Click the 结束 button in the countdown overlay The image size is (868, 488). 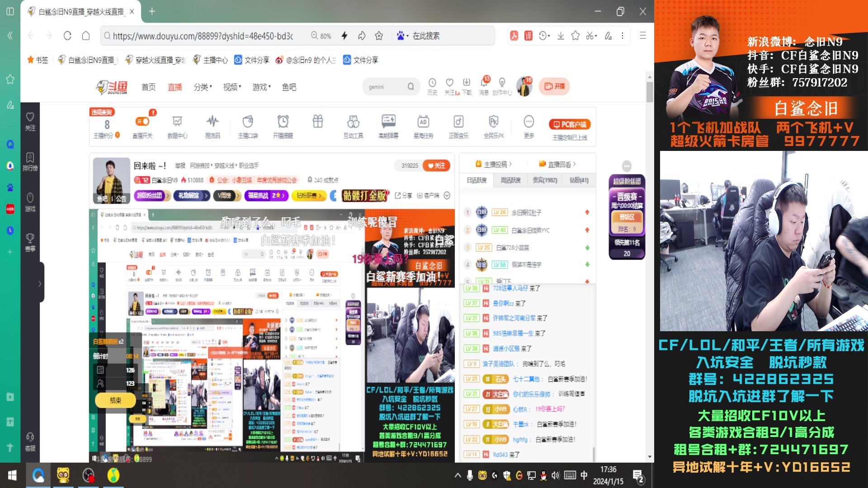point(115,400)
